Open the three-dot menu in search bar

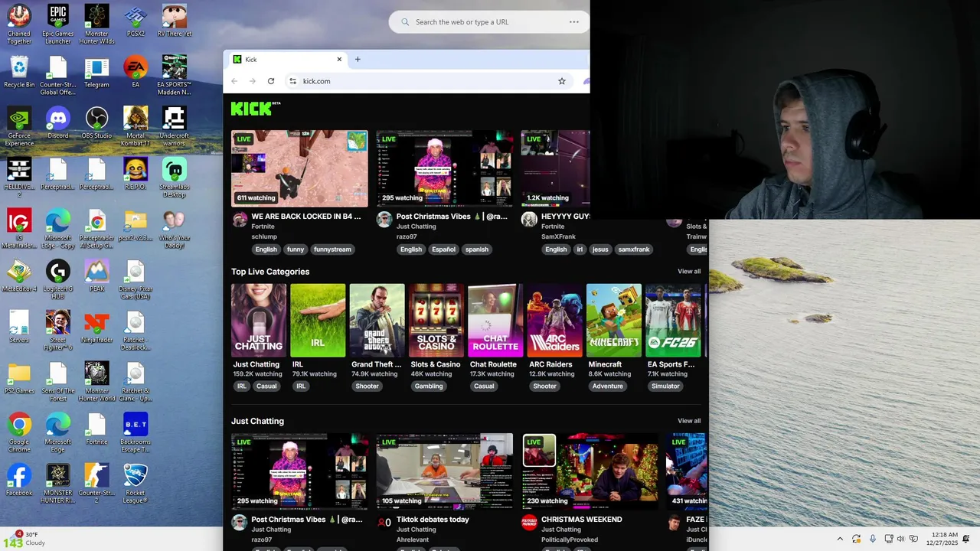(x=573, y=22)
